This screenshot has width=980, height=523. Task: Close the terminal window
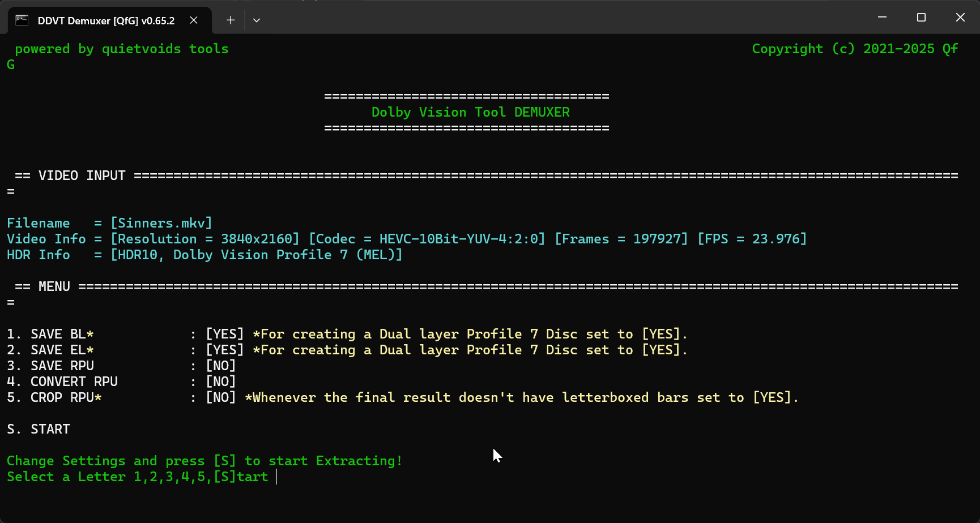[960, 18]
